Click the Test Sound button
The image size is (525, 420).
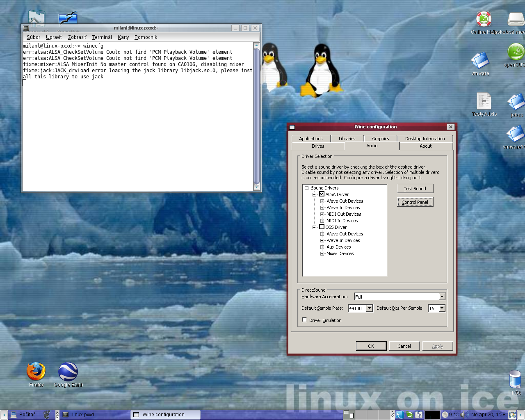(x=415, y=189)
